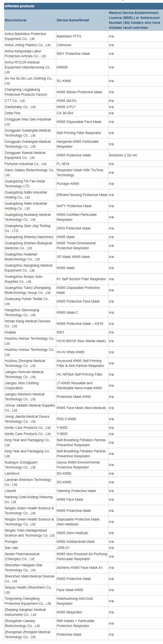Select the "Wanning Protective Mask" cell
163x644 pixels.
76,491
